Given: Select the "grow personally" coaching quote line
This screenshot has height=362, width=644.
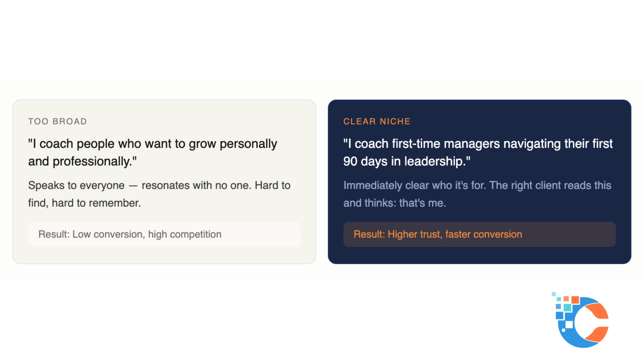Looking at the screenshot, I should 153,144.
